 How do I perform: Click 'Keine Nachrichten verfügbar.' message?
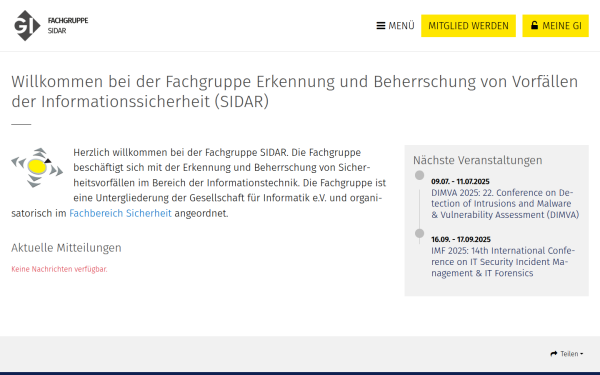click(59, 269)
